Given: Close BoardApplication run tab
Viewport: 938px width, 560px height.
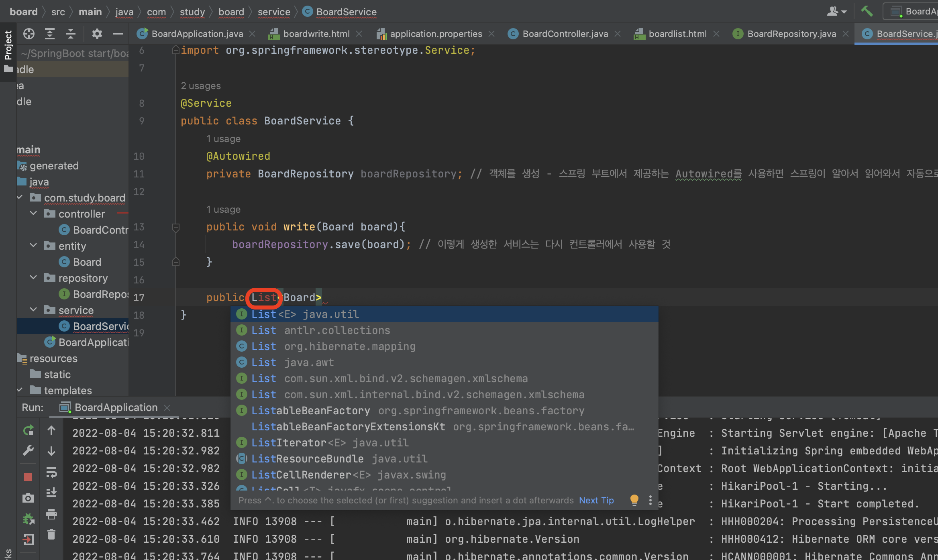Looking at the screenshot, I should [167, 408].
